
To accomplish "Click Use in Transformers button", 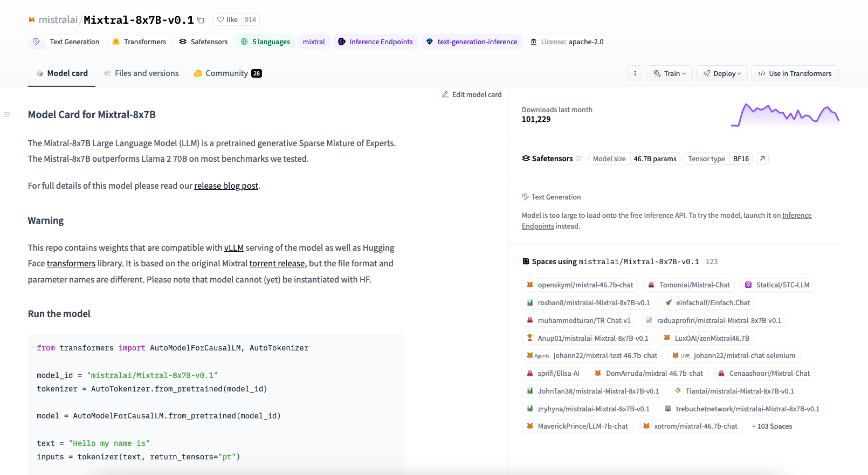I will (x=794, y=73).
